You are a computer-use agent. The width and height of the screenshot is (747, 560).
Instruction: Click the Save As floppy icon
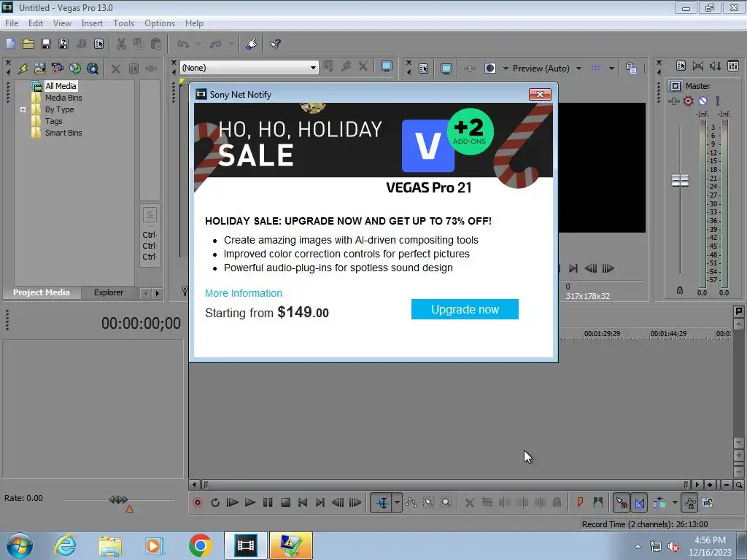(63, 44)
